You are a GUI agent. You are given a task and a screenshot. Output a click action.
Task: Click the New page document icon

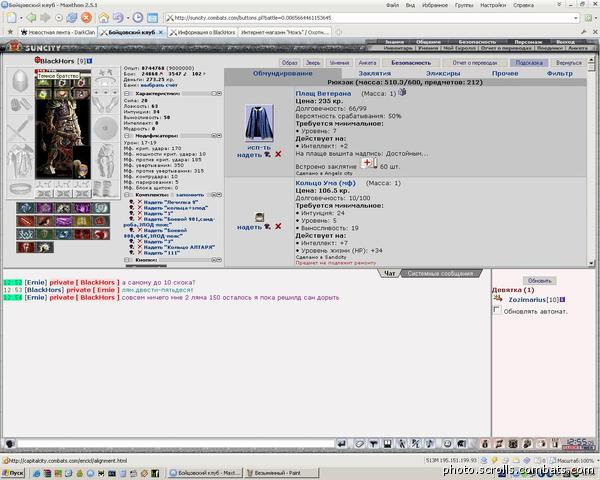click(x=11, y=18)
